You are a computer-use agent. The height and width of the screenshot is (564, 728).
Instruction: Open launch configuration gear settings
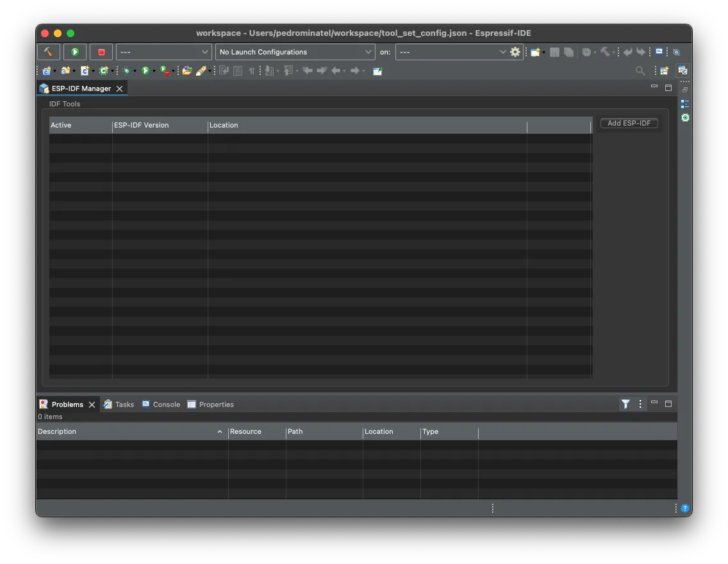tap(515, 52)
